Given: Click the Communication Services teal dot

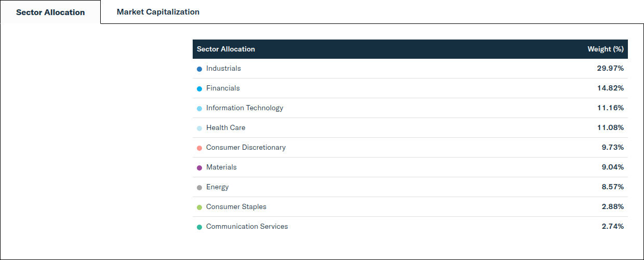Looking at the screenshot, I should [x=199, y=227].
